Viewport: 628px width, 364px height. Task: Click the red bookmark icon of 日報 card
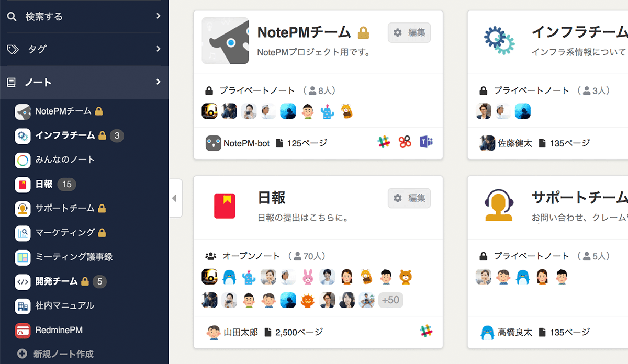pyautogui.click(x=225, y=206)
